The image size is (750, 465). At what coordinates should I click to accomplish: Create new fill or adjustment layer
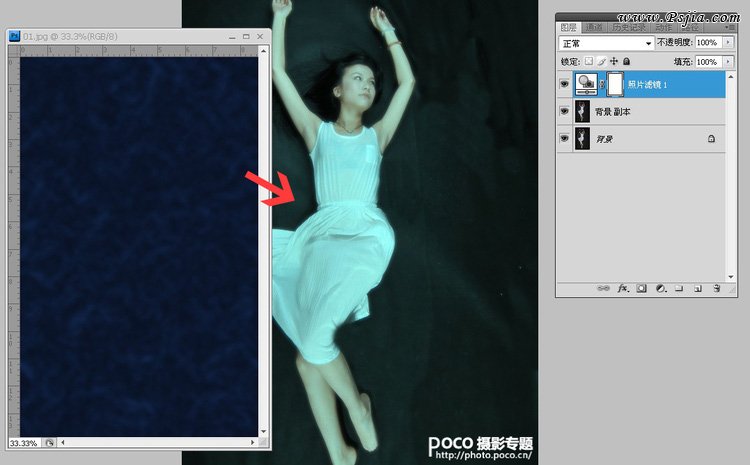tap(659, 288)
